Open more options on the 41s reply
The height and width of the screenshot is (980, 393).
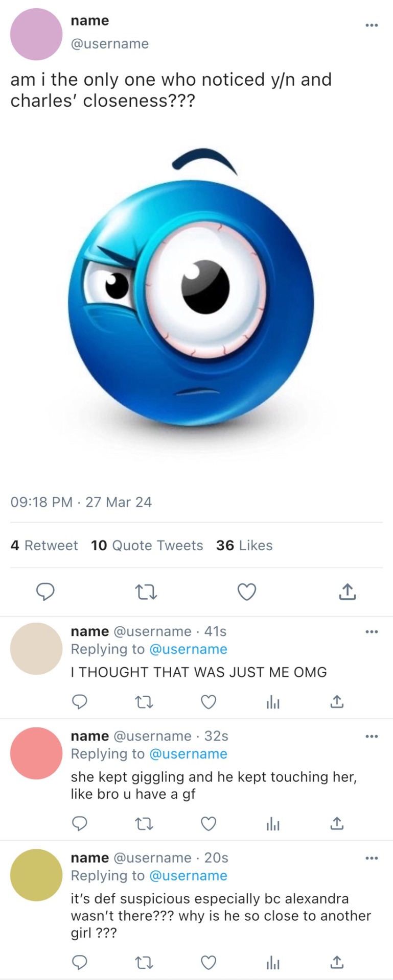(372, 632)
